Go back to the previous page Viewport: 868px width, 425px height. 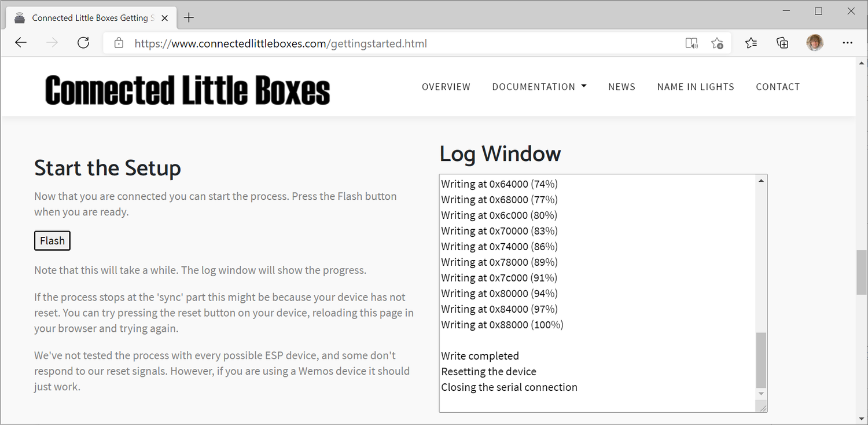21,43
